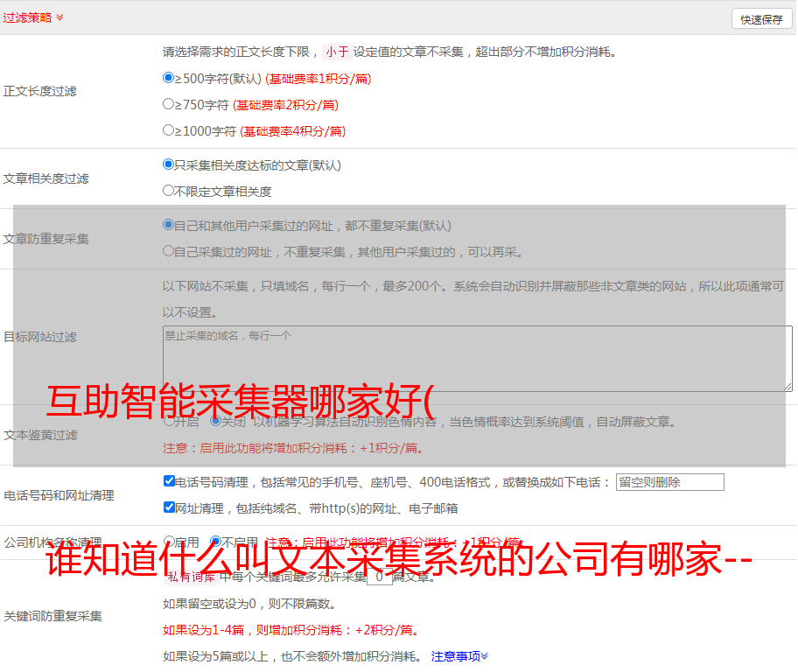This screenshot has width=798, height=672.
Task: Select 关闭 for 文本鉴黄过滤
Action: click(215, 421)
